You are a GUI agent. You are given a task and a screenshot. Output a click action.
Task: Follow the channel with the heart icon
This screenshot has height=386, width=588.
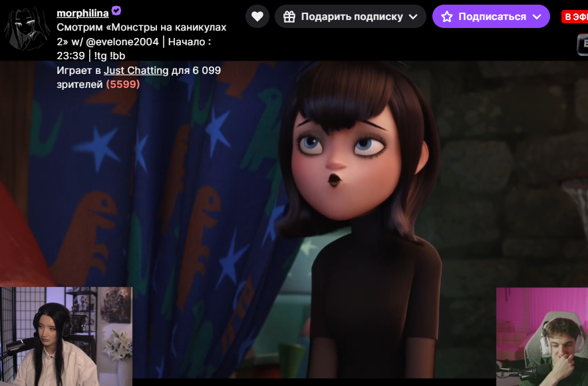(257, 17)
